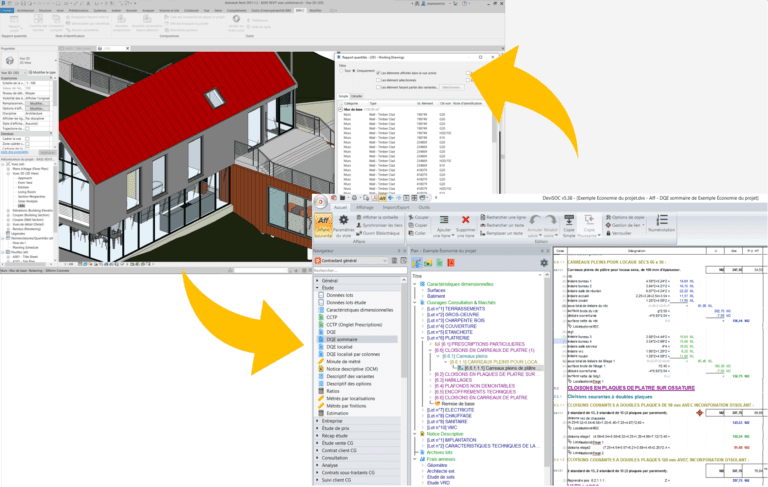Open the Simple tab in Rapport quantités
Viewport: 768px width, 487px height.
point(343,97)
